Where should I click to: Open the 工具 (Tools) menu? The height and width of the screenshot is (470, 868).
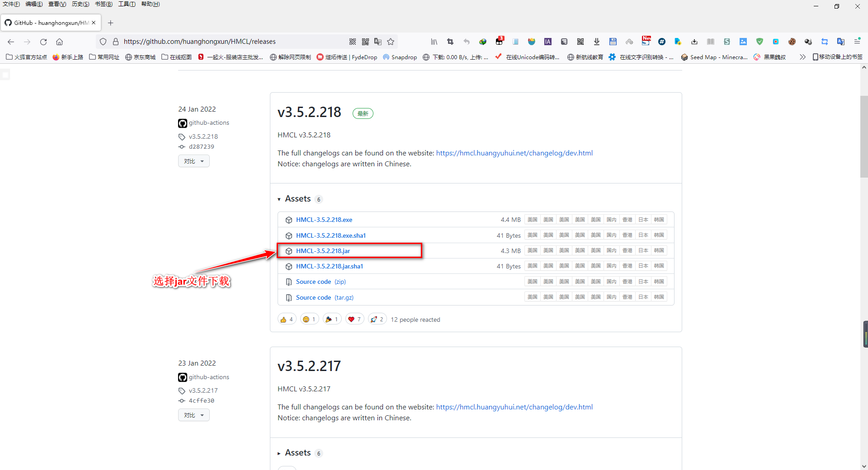tap(127, 4)
